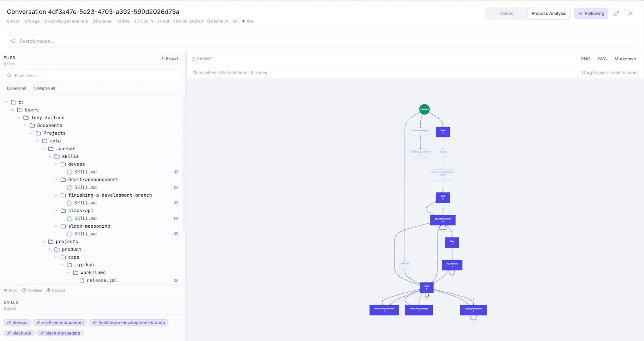Viewport: 644px width, 341px height.
Task: Toggle eye icon for release.yml
Action: click(175, 280)
